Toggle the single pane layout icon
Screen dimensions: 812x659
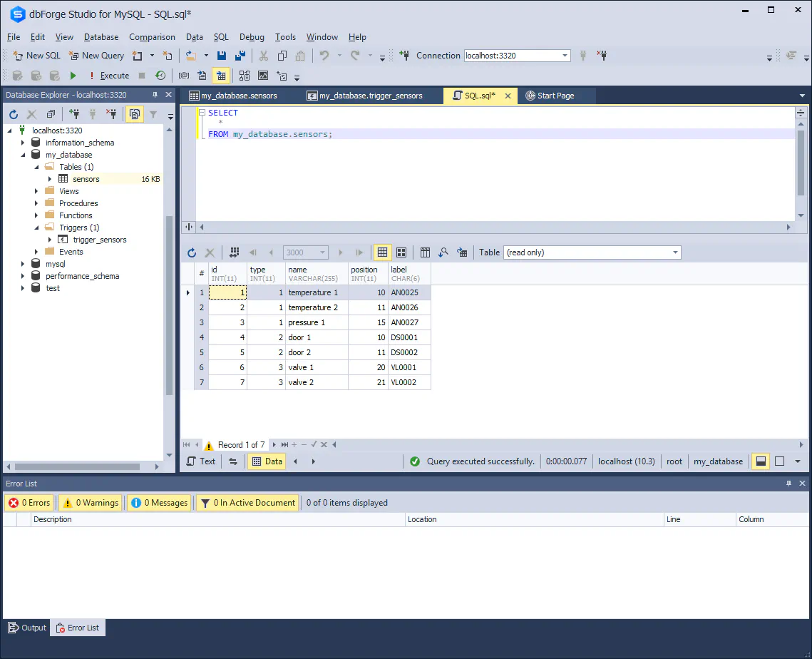coord(779,461)
